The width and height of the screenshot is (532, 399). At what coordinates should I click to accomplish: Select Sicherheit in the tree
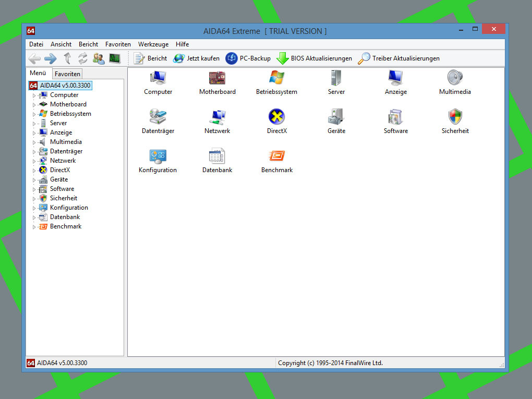[x=64, y=198]
